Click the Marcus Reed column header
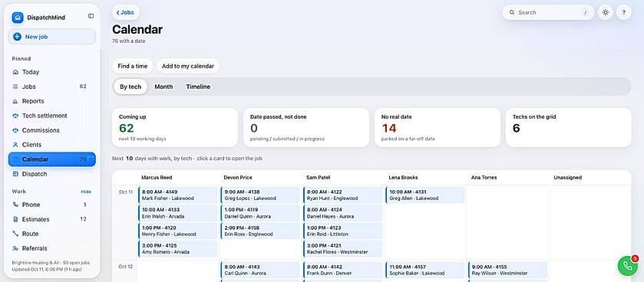Image resolution: width=644 pixels, height=282 pixels. click(x=157, y=178)
